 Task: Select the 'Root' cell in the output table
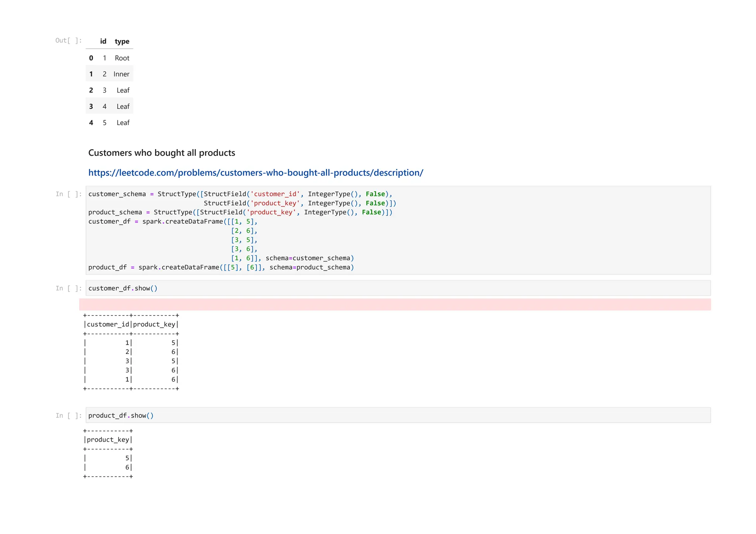pyautogui.click(x=122, y=58)
